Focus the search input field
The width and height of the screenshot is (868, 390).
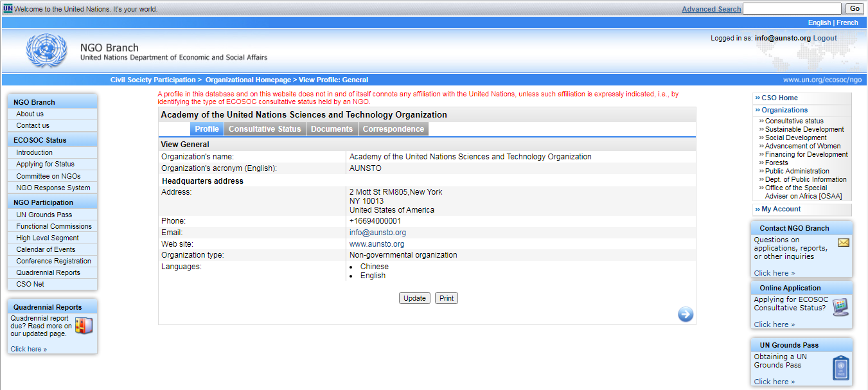point(792,9)
